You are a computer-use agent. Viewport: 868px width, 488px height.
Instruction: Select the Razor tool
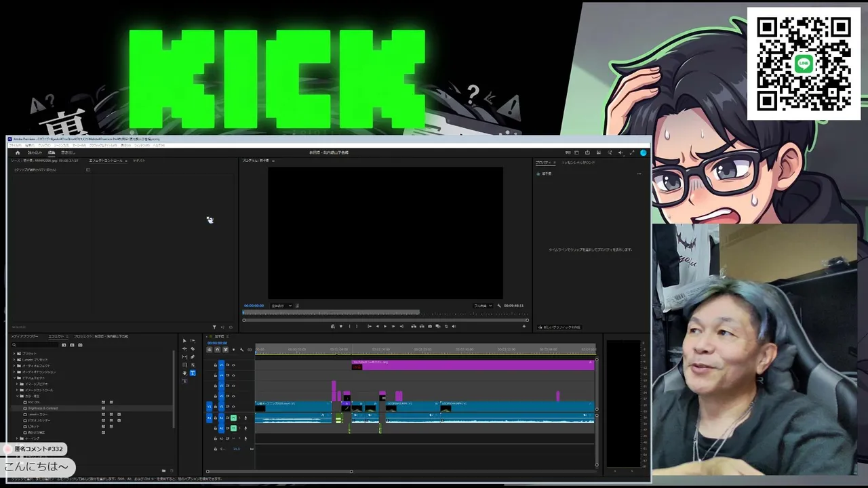[x=193, y=349]
